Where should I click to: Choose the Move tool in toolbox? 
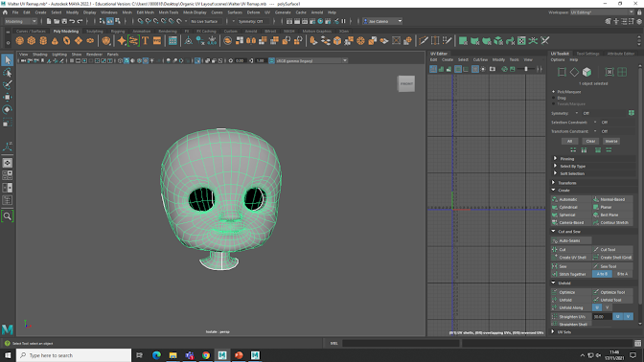[8, 98]
